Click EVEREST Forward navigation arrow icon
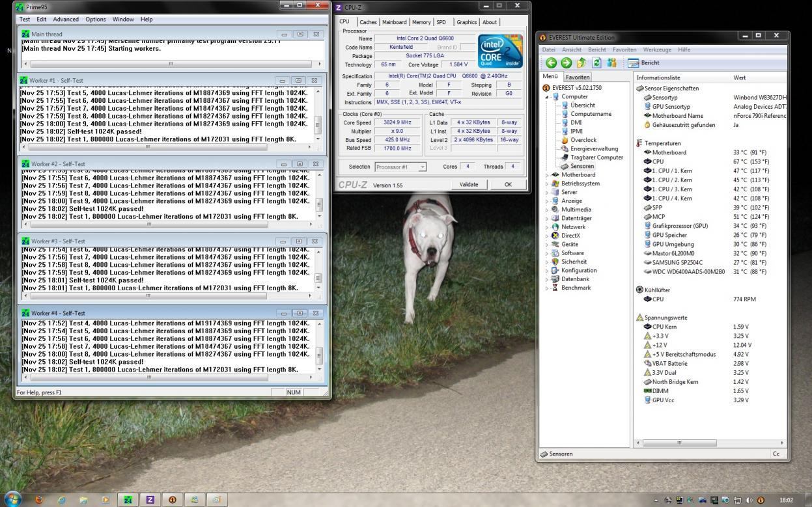Viewport: 812px width, 507px height. [566, 62]
